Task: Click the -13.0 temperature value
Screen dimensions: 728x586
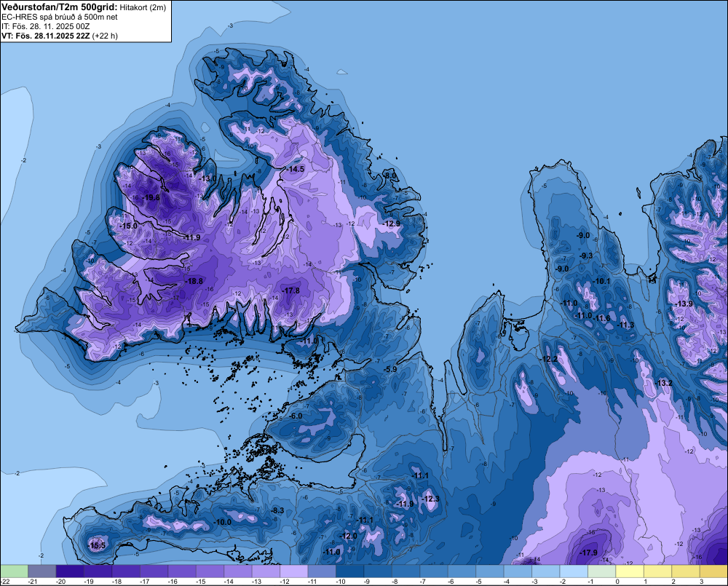Action: (208, 178)
